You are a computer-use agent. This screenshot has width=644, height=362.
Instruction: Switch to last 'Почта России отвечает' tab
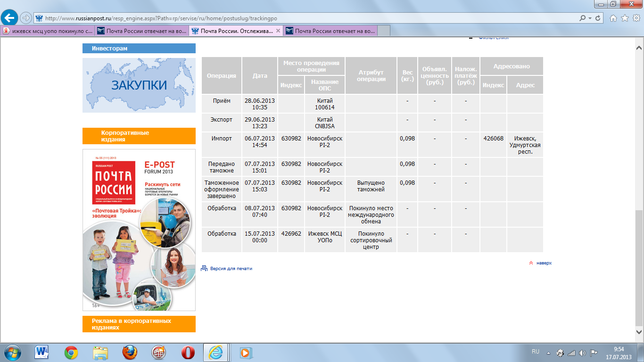point(330,31)
